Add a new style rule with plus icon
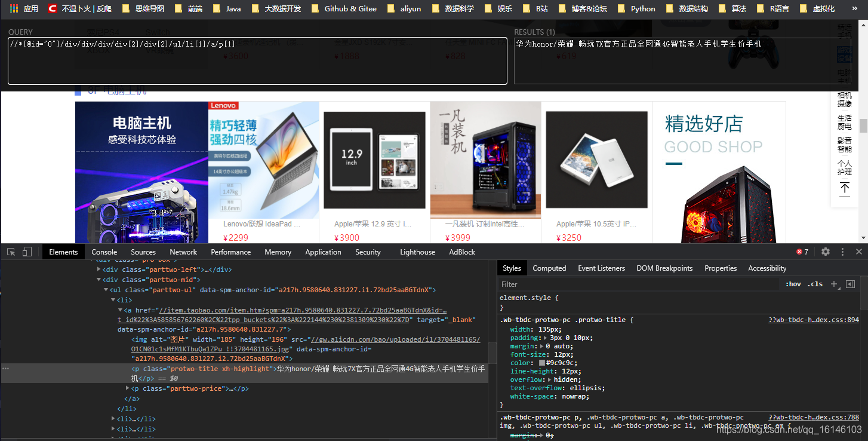Screen dimensions: 868x441 coord(834,284)
